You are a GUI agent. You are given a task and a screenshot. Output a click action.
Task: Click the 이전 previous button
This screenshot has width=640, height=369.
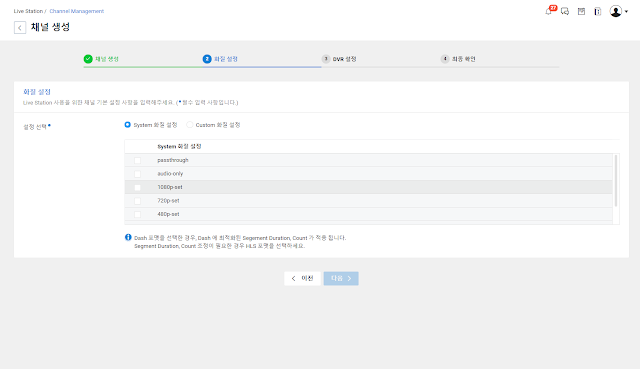(x=302, y=278)
